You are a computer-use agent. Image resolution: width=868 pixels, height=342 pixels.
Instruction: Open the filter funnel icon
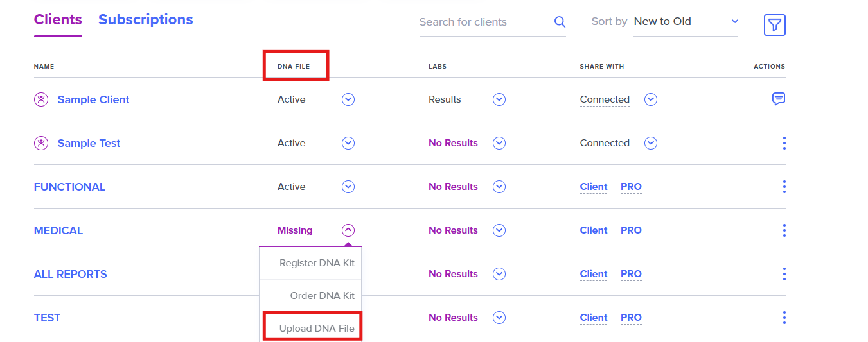click(x=775, y=25)
